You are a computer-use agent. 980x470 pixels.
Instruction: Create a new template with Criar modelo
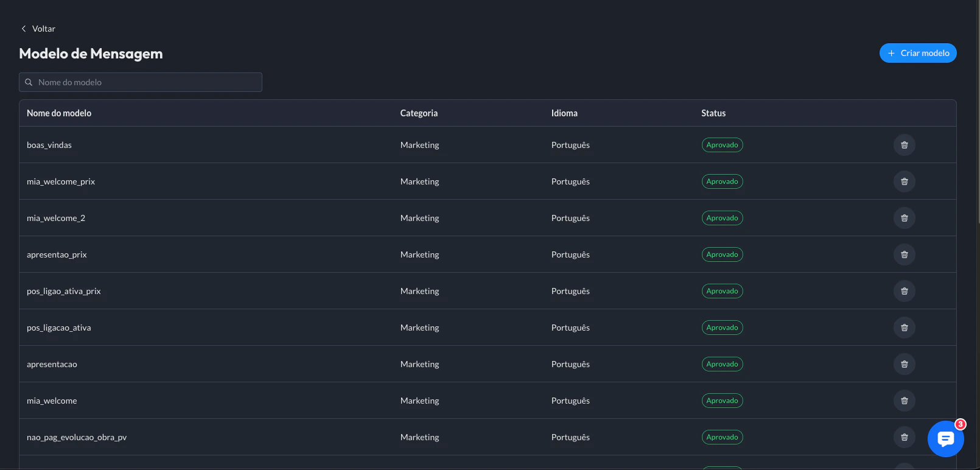[918, 53]
